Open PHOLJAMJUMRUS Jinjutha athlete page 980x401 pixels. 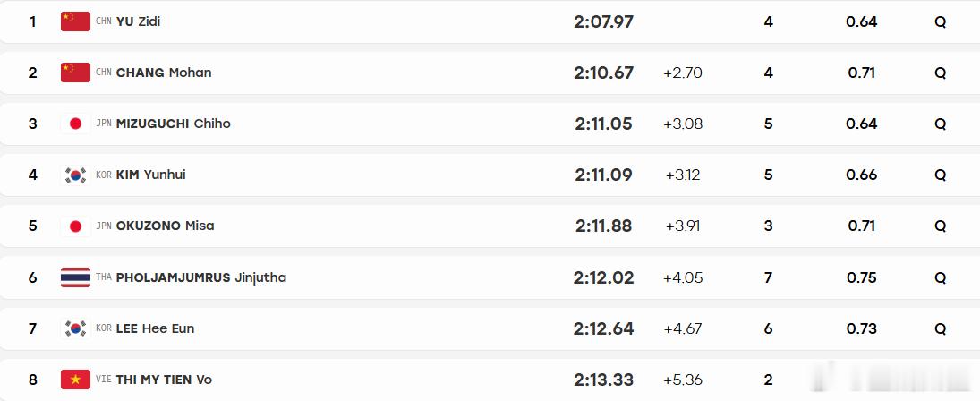pyautogui.click(x=201, y=277)
